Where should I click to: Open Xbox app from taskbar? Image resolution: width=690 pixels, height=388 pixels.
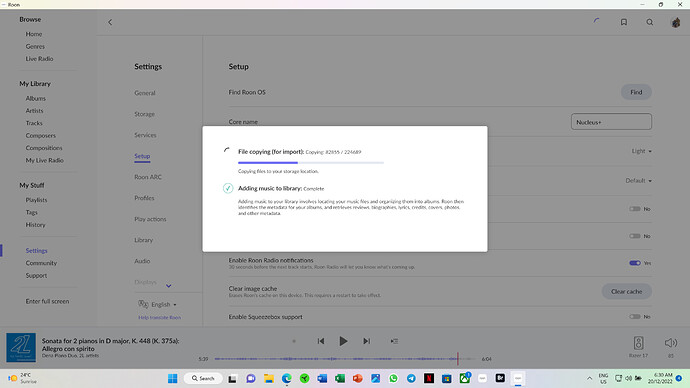[x=465, y=378]
